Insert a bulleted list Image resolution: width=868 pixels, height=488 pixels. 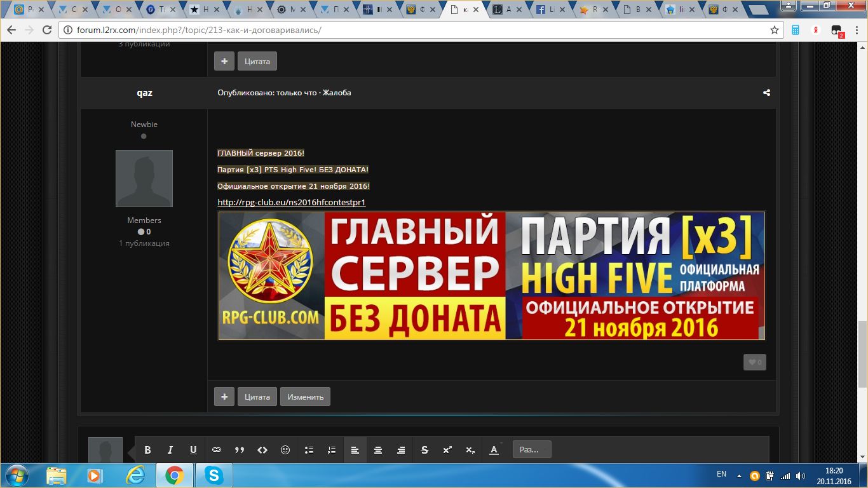[x=309, y=450]
